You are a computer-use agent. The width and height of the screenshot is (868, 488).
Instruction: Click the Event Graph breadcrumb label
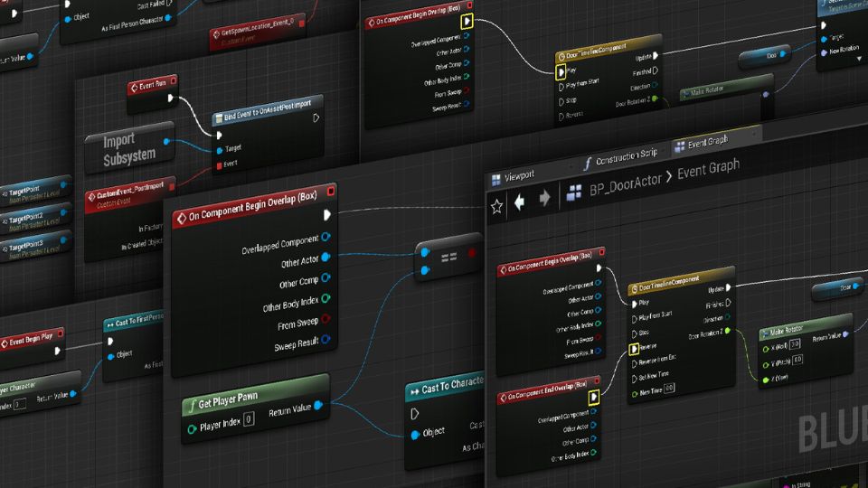coord(708,167)
